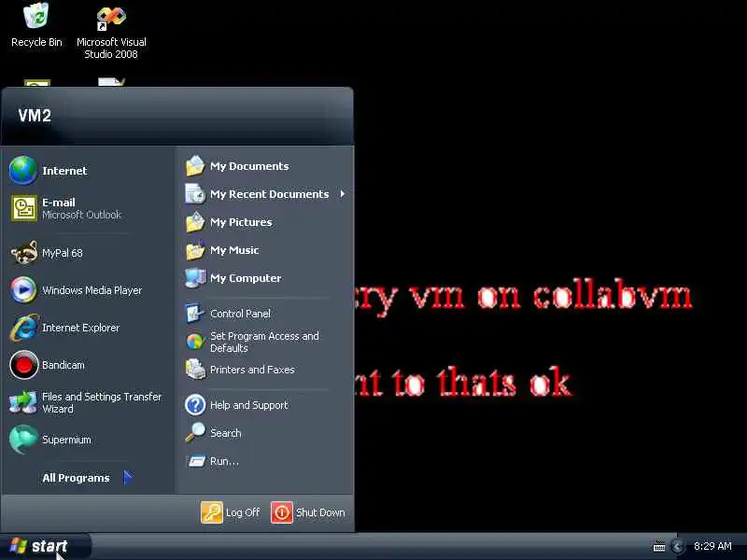This screenshot has width=747, height=560.
Task: Open the E-mail Microsoft Outlook icon
Action: (x=24, y=208)
